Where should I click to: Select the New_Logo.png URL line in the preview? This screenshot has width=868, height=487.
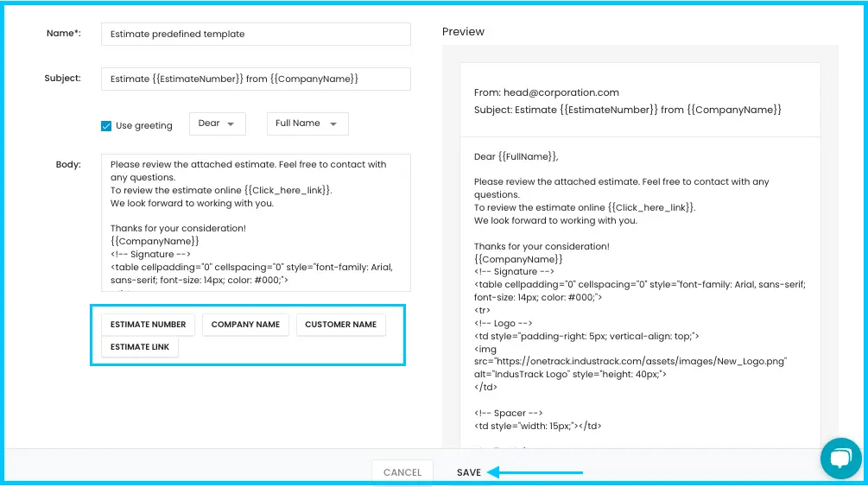[630, 362]
